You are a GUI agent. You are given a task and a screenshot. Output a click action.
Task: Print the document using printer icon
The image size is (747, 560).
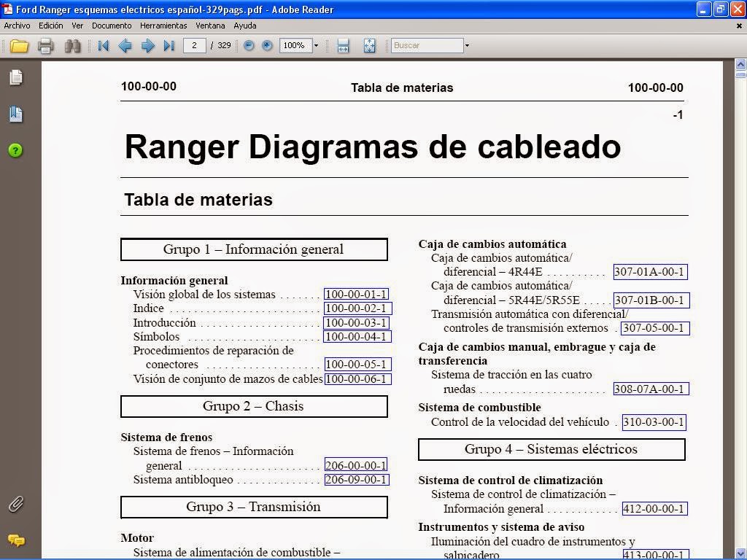(x=46, y=46)
